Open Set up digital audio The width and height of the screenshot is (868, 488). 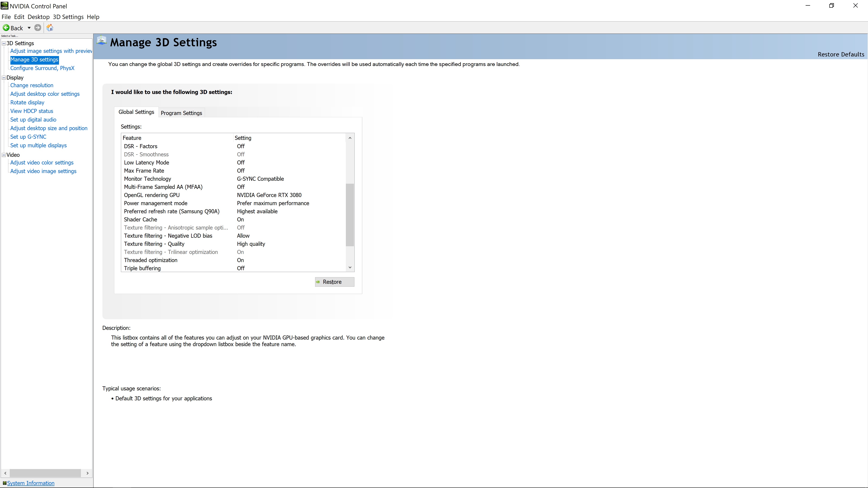[x=33, y=120]
